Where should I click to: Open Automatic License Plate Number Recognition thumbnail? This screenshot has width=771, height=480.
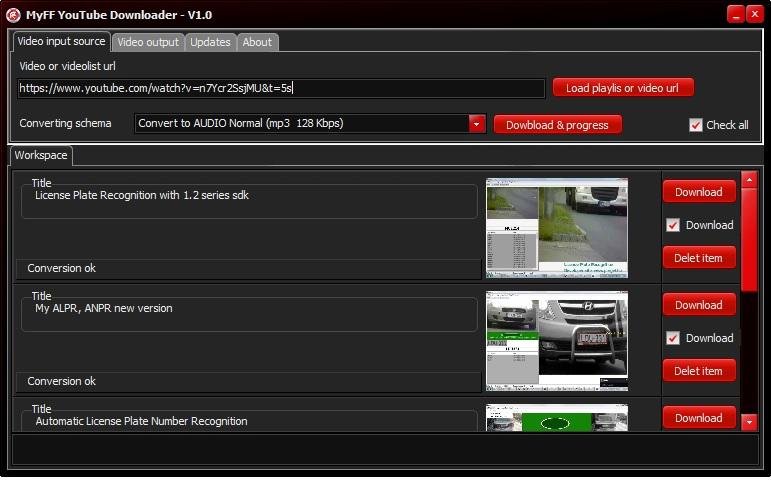click(557, 418)
